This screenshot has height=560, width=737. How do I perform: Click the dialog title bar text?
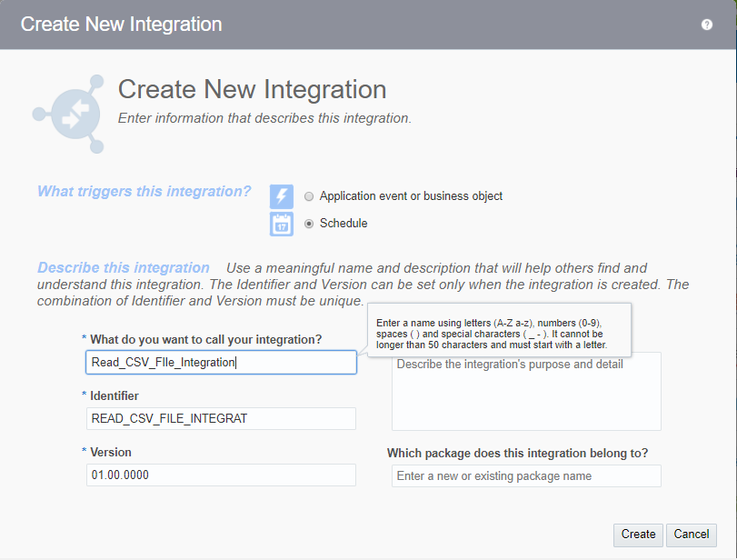[121, 25]
